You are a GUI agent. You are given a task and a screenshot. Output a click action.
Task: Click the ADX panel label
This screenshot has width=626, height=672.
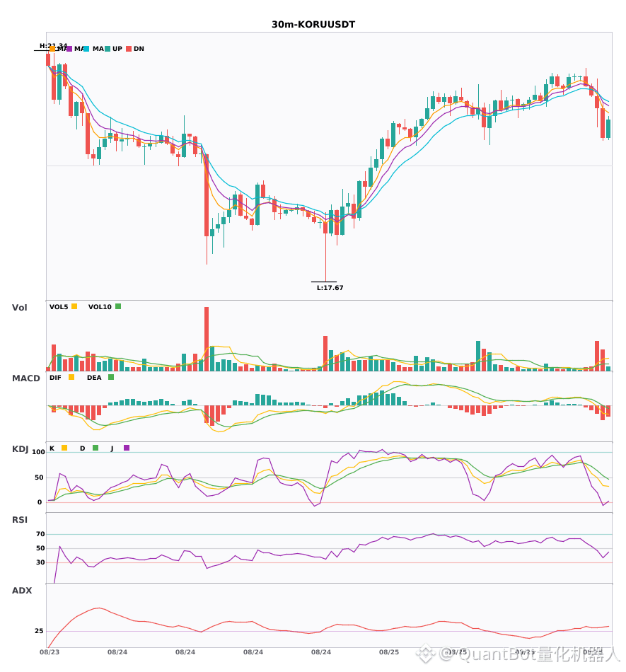tap(22, 591)
